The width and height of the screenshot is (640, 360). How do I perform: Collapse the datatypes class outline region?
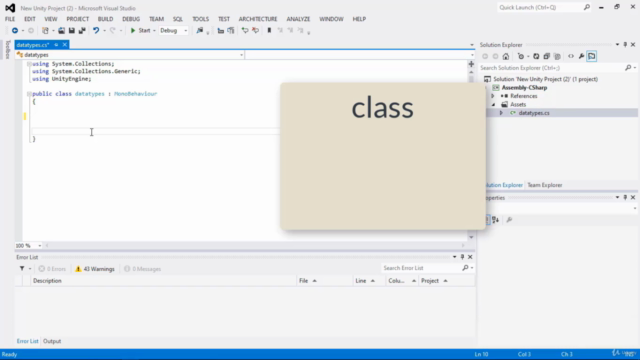(29, 94)
